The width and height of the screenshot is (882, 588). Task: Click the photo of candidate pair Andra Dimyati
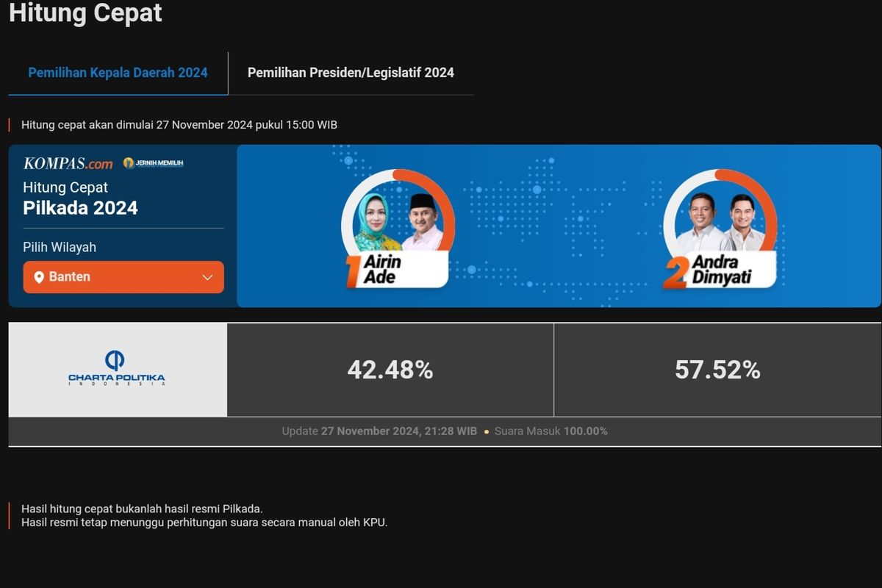[720, 220]
